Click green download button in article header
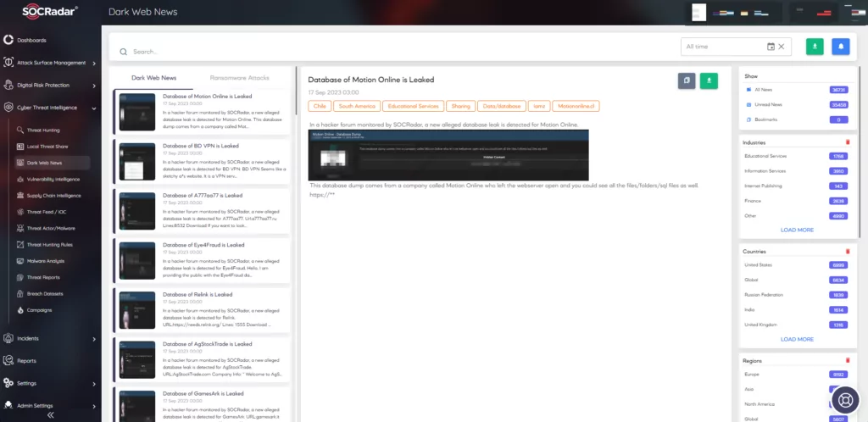The height and width of the screenshot is (422, 868). click(x=709, y=81)
